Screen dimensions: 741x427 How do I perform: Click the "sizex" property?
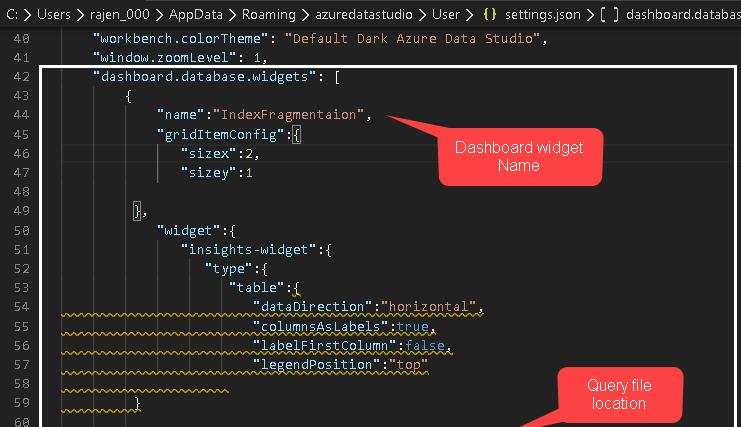click(209, 154)
